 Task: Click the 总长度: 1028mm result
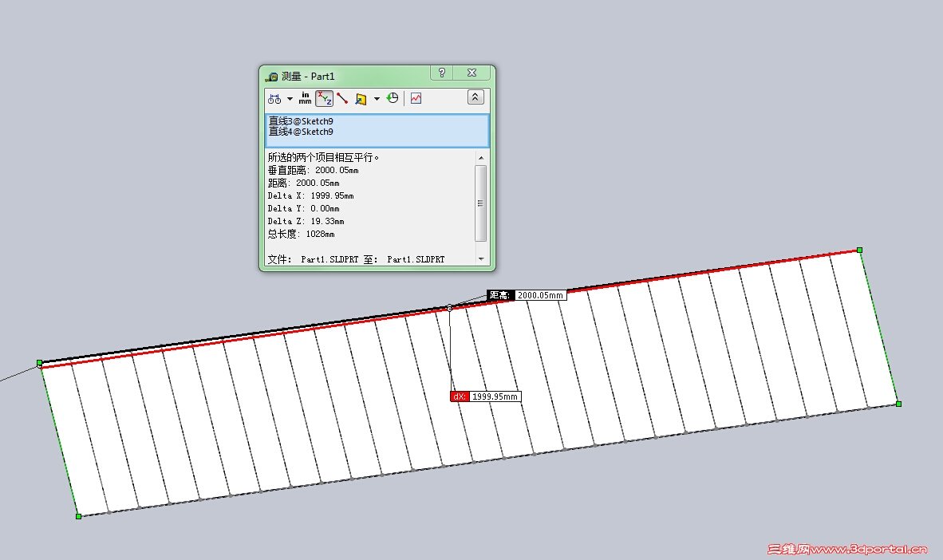click(x=302, y=234)
